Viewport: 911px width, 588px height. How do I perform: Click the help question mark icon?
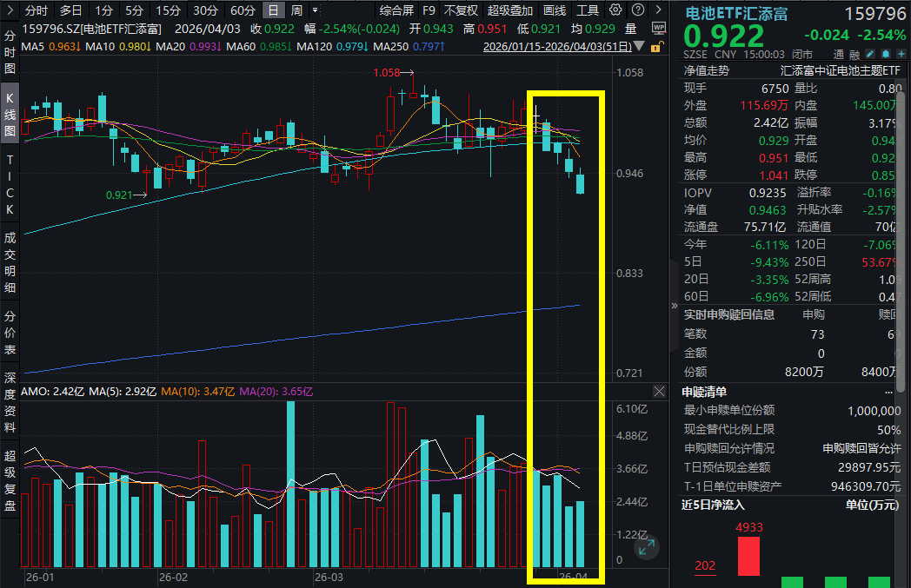click(635, 10)
